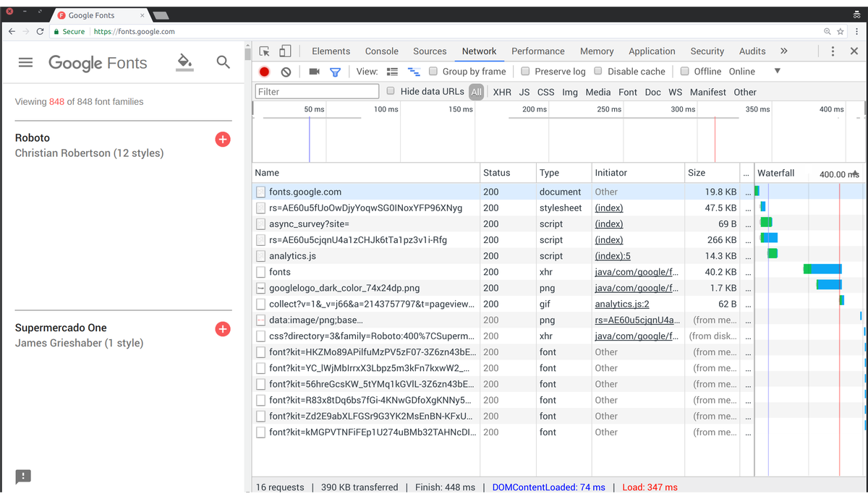Image resolution: width=868 pixels, height=499 pixels.
Task: Switch to the Application tab
Action: [652, 51]
